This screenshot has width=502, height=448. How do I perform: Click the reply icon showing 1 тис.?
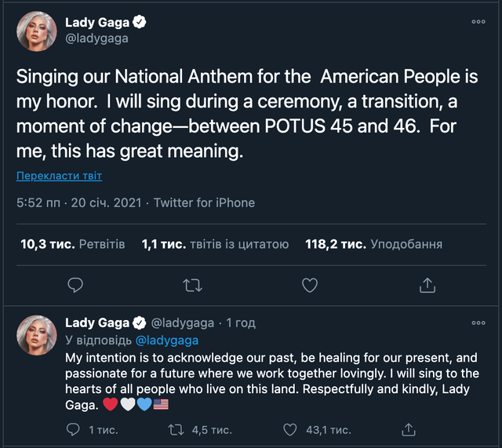coord(74,429)
